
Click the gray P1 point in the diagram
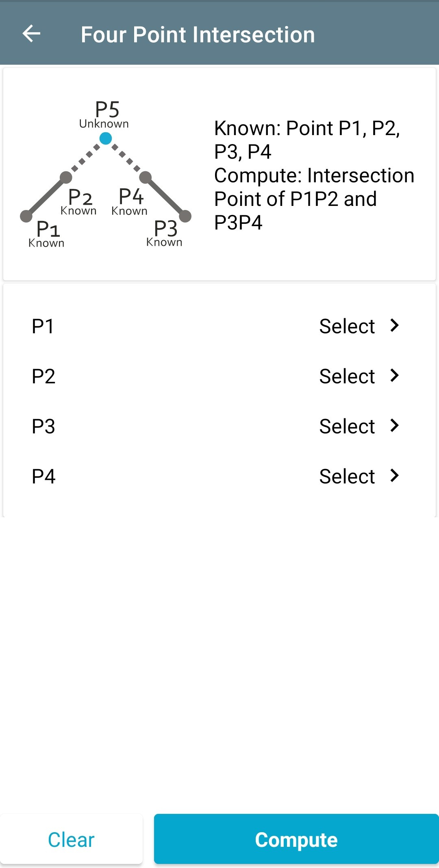tap(26, 216)
